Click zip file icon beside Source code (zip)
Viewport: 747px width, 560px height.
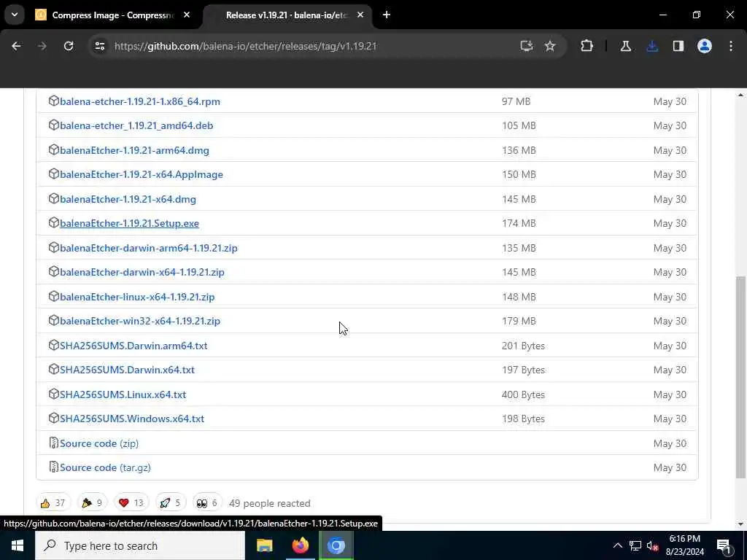pos(54,443)
